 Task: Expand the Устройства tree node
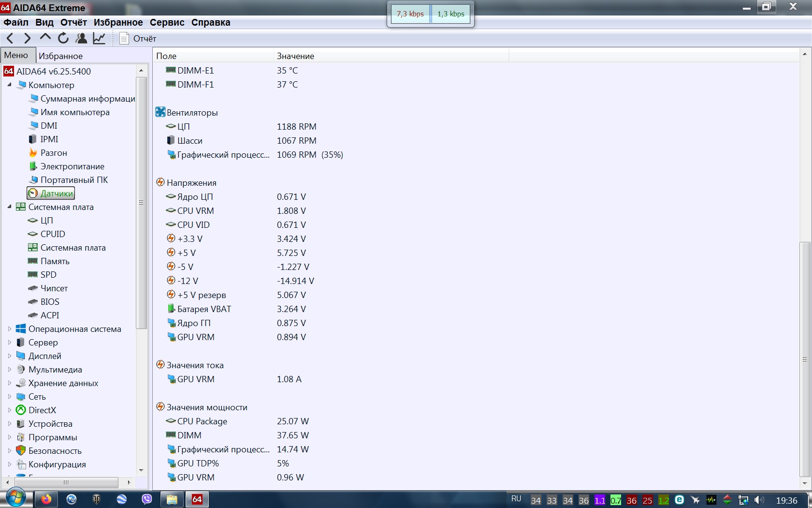point(9,423)
